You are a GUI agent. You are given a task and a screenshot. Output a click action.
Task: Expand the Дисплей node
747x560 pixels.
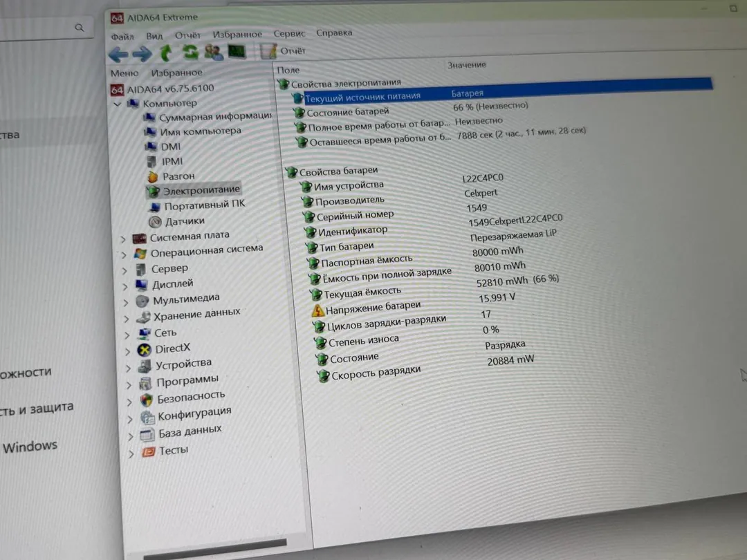125,287
